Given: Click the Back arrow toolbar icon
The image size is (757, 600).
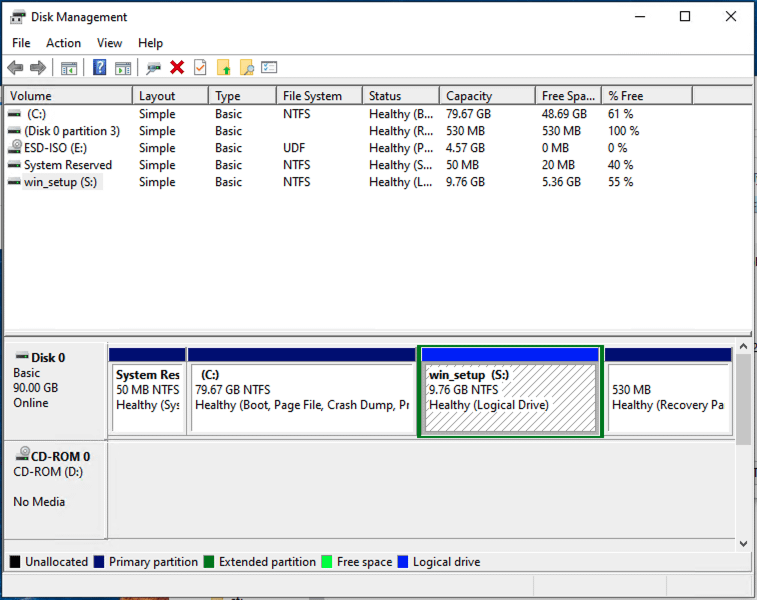Looking at the screenshot, I should (15, 68).
